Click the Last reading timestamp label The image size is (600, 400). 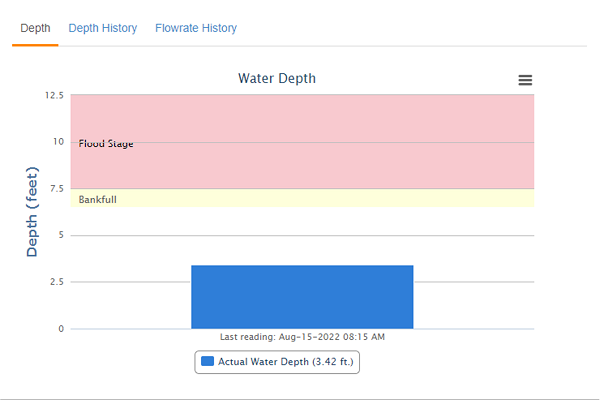302,337
